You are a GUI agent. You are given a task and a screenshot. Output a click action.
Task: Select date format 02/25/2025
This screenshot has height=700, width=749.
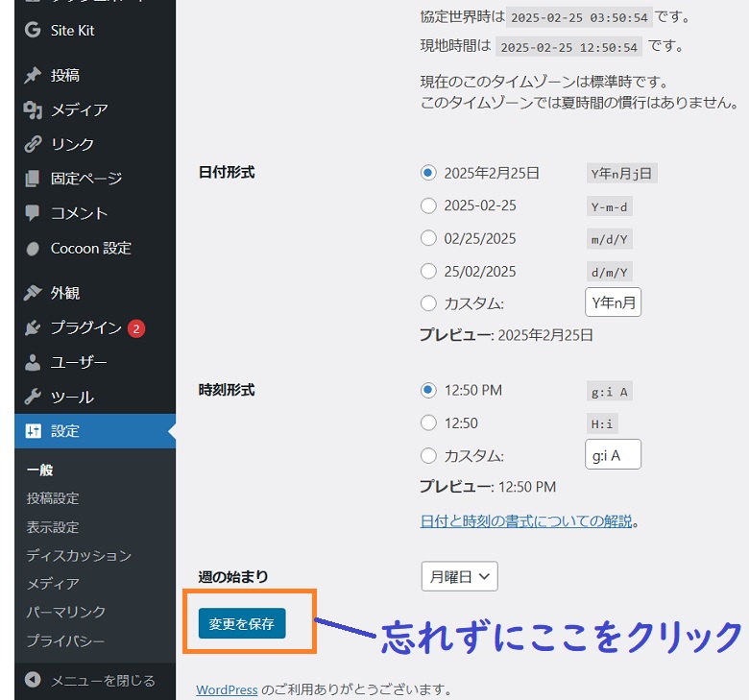point(428,238)
